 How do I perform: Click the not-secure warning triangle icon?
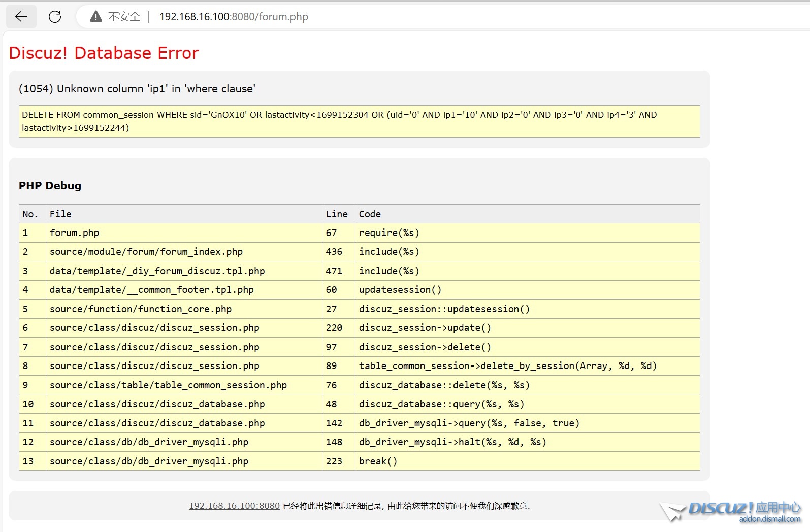click(95, 17)
